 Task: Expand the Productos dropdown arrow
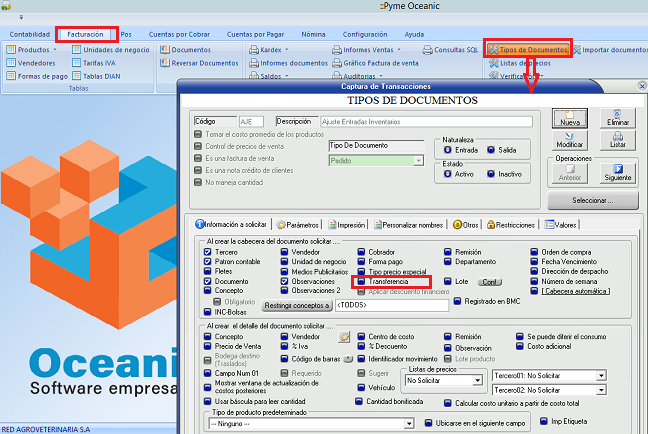[x=55, y=50]
